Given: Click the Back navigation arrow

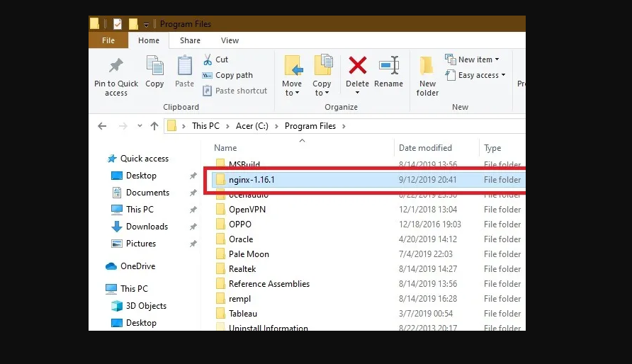Looking at the screenshot, I should [102, 126].
